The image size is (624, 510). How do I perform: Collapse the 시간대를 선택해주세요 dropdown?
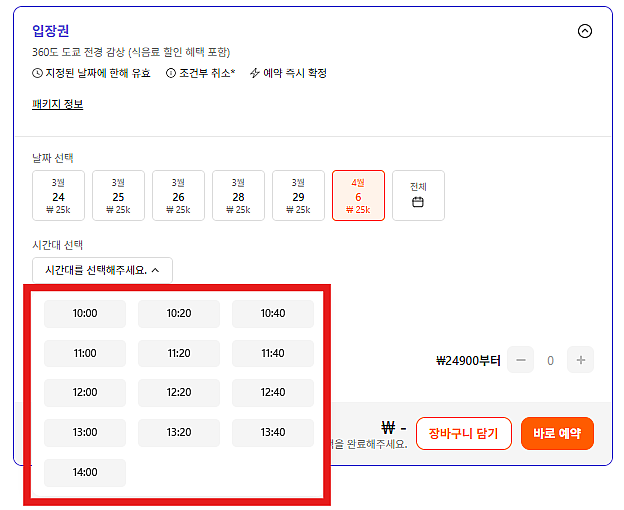102,271
